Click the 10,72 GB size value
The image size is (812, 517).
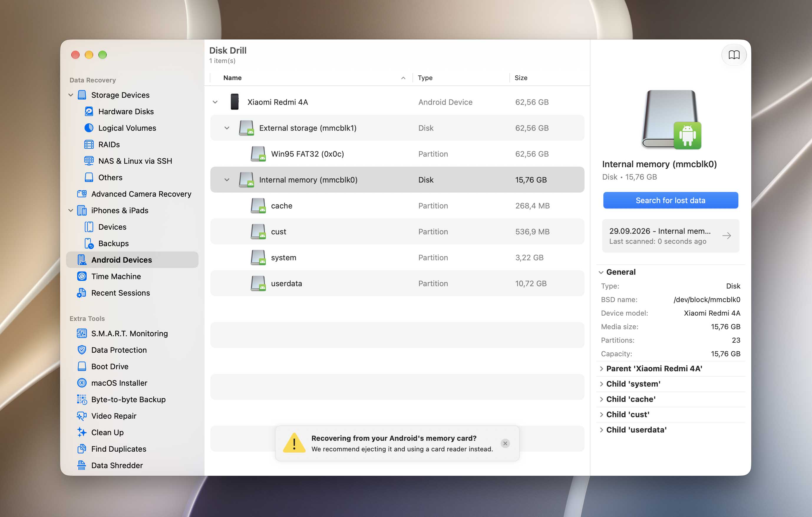[x=531, y=284]
